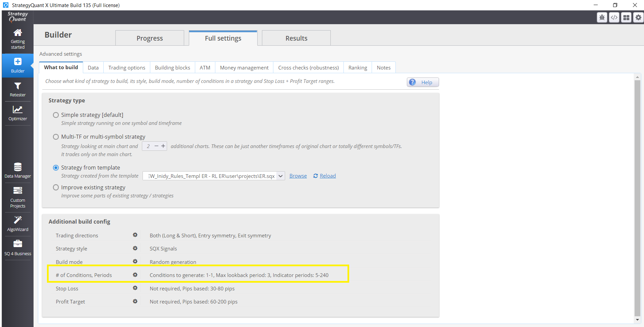Open Building blocks tab
This screenshot has height=327, width=644.
point(172,67)
